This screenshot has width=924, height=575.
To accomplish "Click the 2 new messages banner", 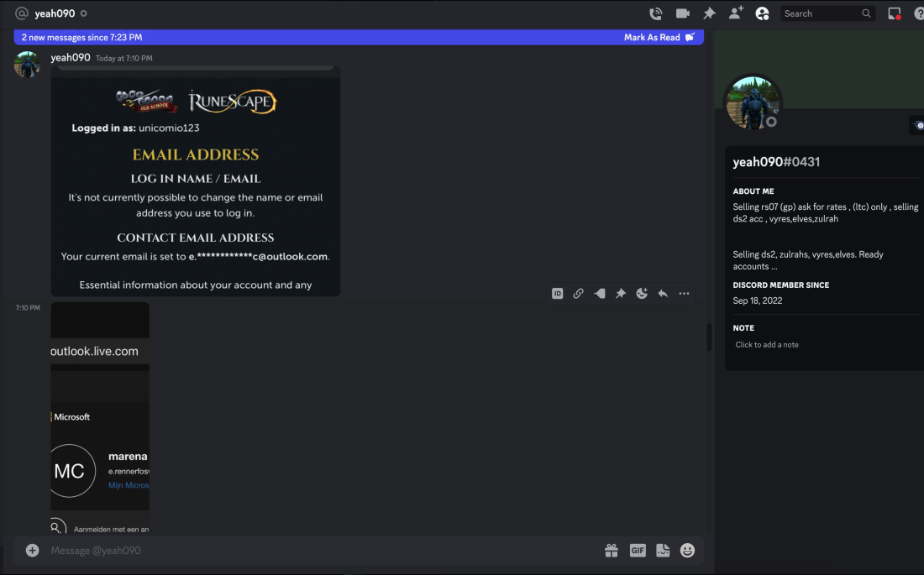I will tap(359, 37).
